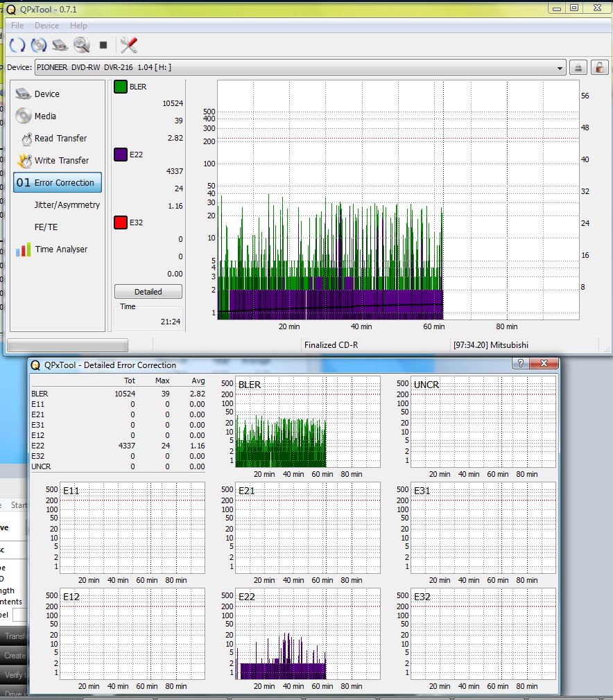Click the Finalized CD-R status text

point(331,345)
